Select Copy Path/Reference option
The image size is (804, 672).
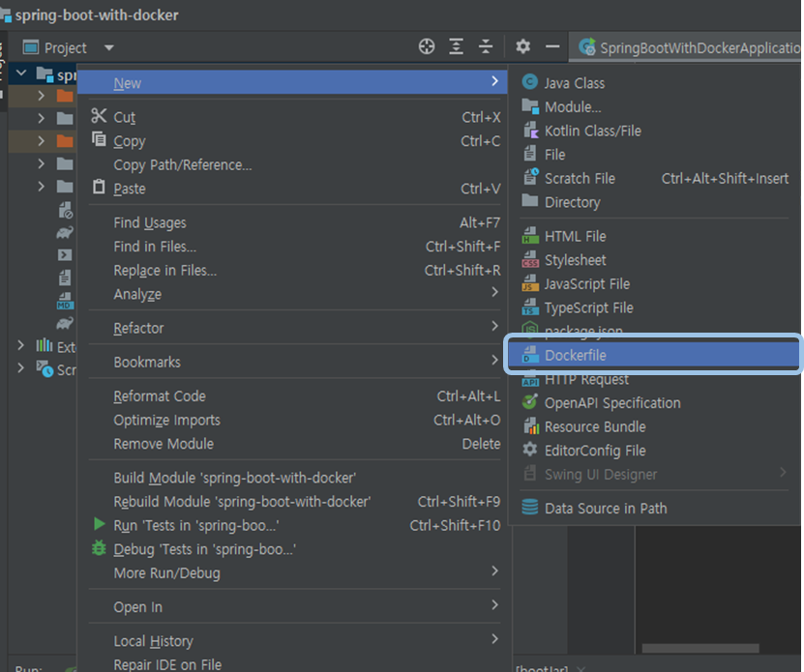click(x=294, y=164)
